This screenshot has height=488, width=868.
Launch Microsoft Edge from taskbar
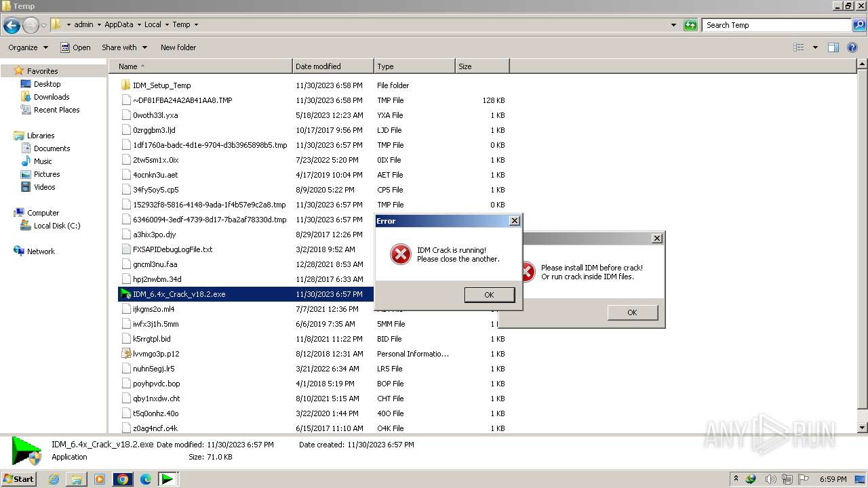pos(146,479)
